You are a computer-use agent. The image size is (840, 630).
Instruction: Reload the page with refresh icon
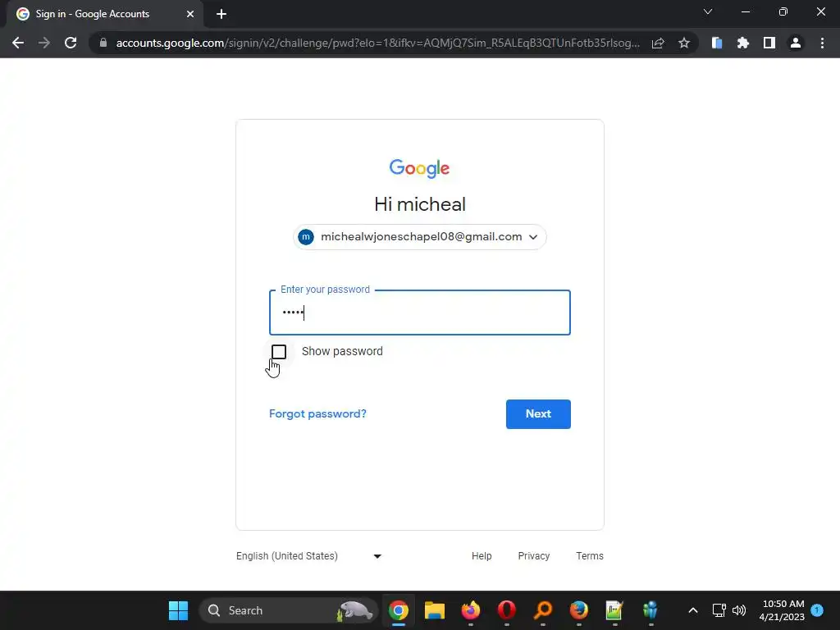point(71,43)
